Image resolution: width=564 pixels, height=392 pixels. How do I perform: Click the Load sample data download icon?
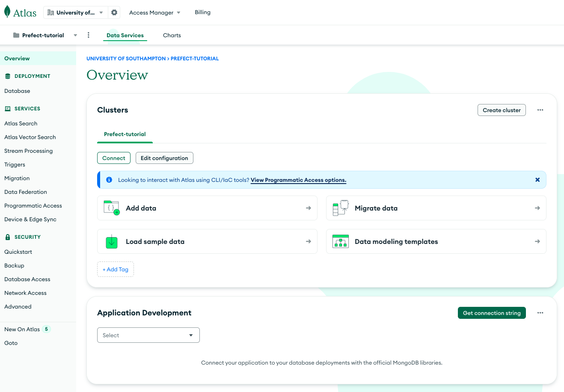click(112, 241)
